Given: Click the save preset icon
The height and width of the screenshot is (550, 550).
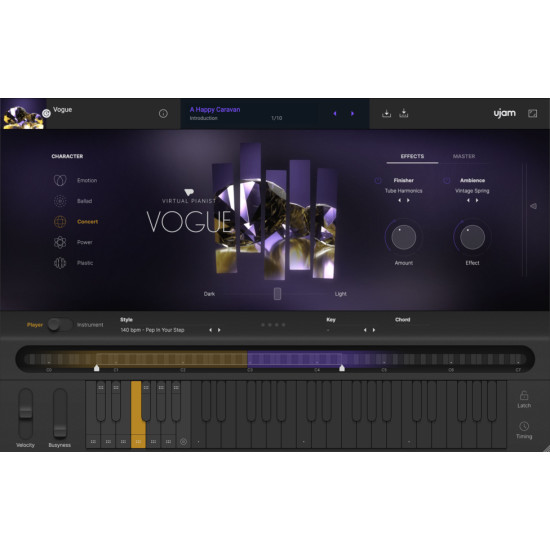Looking at the screenshot, I should coord(386,113).
